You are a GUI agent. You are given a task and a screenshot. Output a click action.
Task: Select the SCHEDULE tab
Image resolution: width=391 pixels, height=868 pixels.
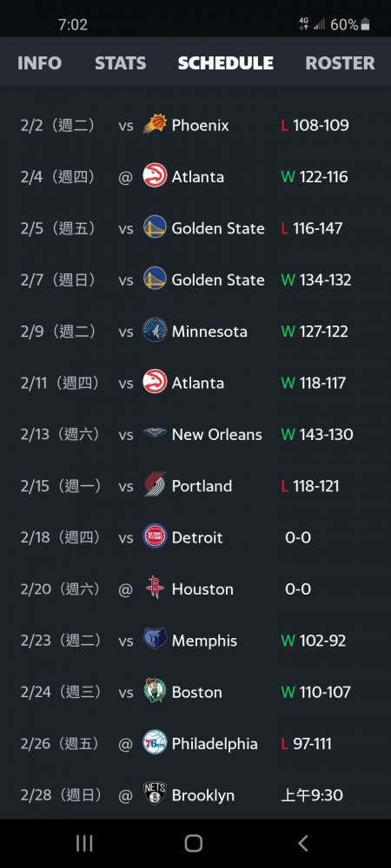pyautogui.click(x=225, y=62)
